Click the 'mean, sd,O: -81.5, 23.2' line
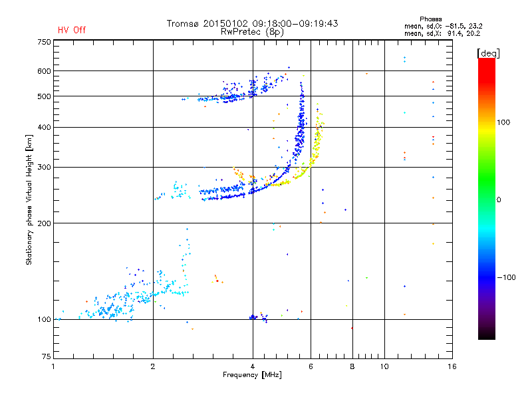Image resolution: width=532 pixels, height=399 pixels. pyautogui.click(x=443, y=27)
